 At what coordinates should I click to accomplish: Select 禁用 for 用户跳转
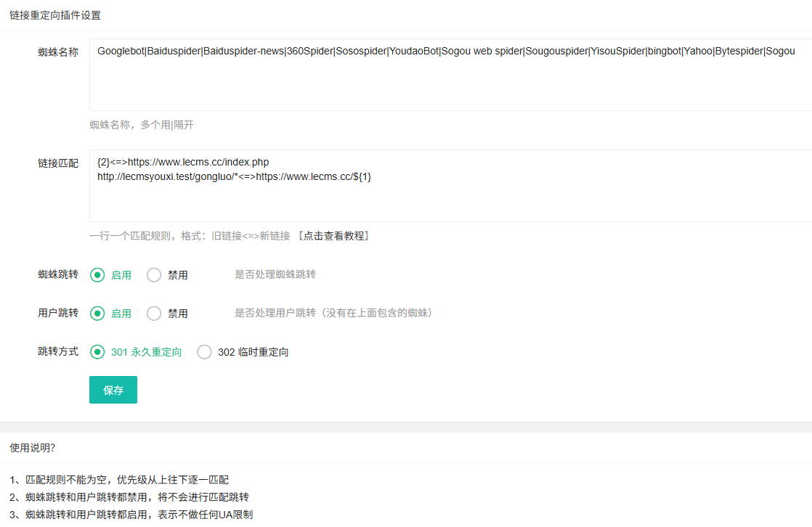pos(154,314)
